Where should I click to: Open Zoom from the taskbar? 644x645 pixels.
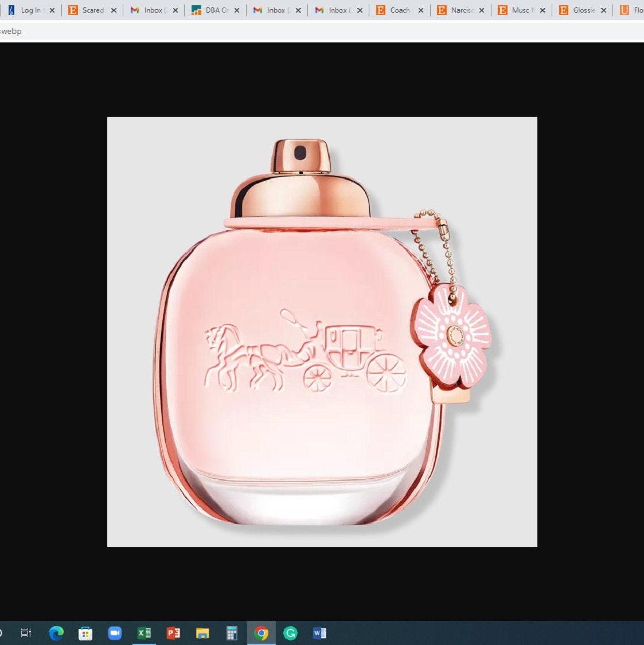coord(115,633)
